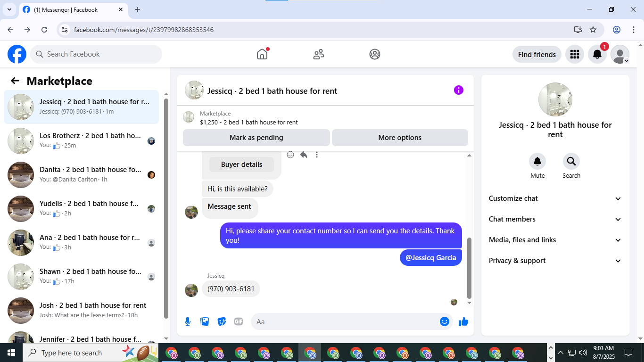Click the 'Hi, is this available?' message

(238, 189)
